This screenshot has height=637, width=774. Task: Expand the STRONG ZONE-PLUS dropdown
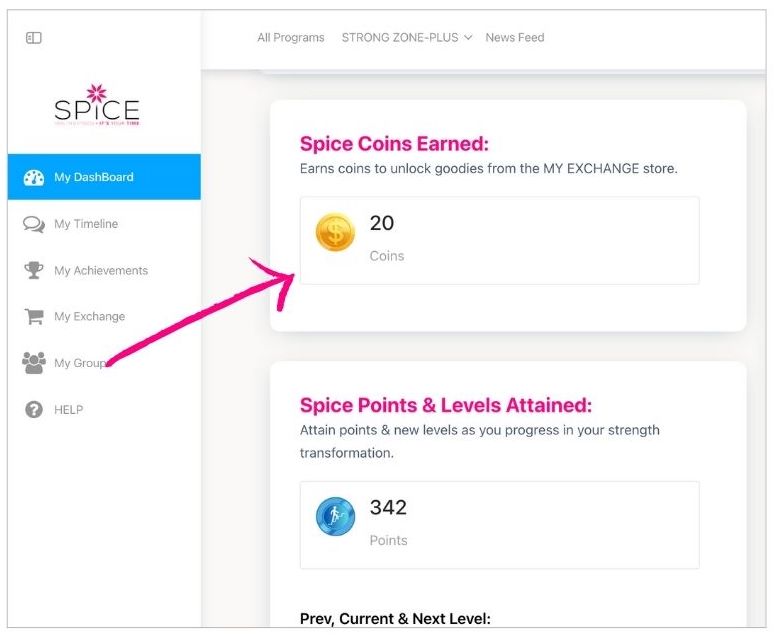[x=407, y=38]
